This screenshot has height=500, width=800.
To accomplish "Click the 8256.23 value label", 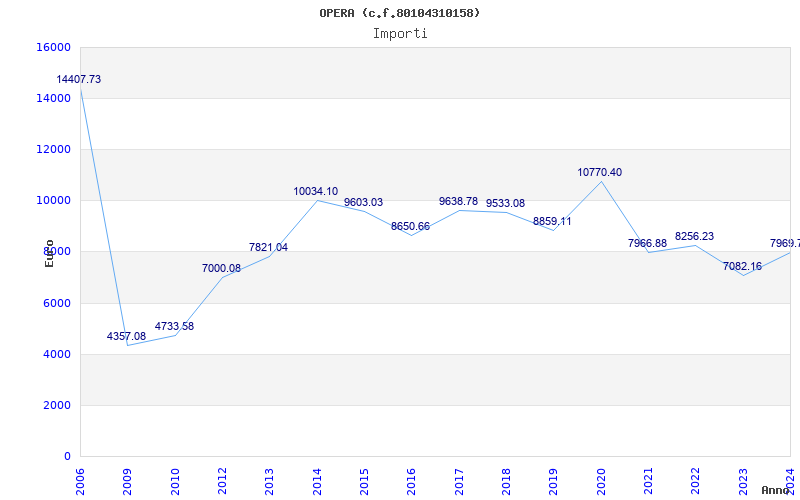I will [694, 236].
